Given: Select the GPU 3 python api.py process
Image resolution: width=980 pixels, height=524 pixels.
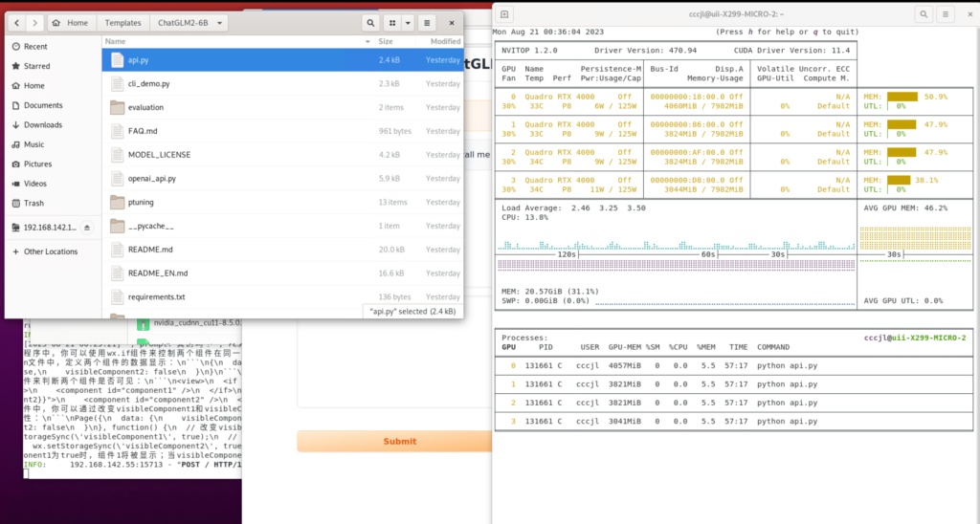Looking at the screenshot, I should point(734,422).
